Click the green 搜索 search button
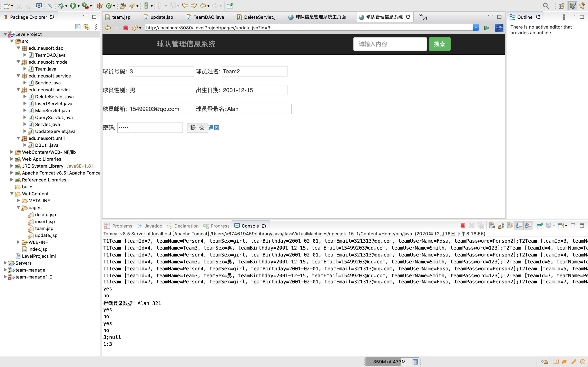588x367 pixels. pyautogui.click(x=439, y=44)
